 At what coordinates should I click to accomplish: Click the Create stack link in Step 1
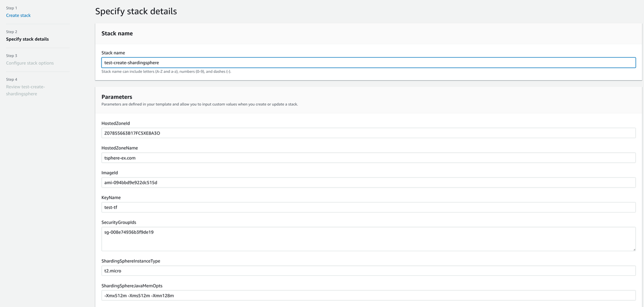click(18, 16)
